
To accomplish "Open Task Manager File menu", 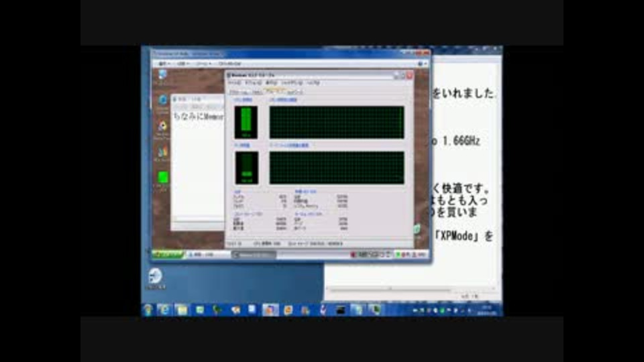I will click(x=235, y=83).
